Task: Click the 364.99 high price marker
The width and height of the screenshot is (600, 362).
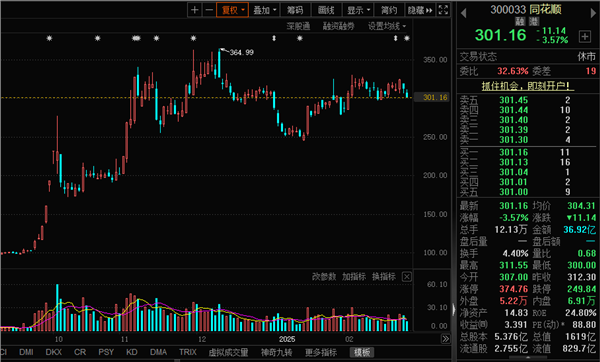Action: point(241,52)
